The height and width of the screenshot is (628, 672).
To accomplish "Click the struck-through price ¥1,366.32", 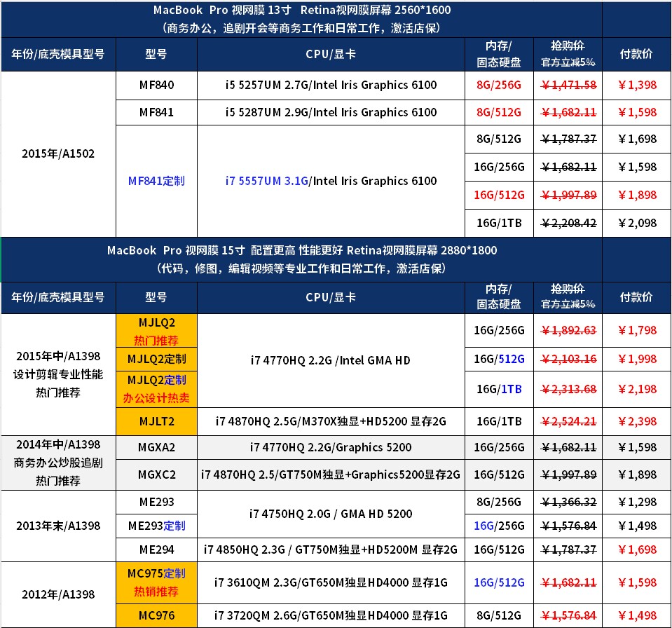I will 568,502.
